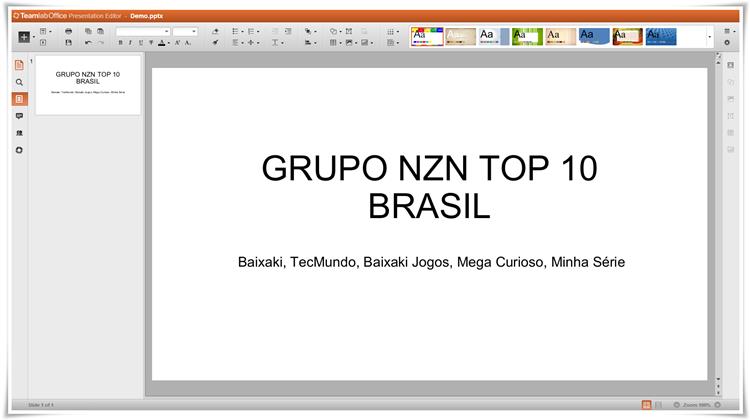Select the green bordered slide theme
This screenshot has width=750, height=420.
coord(527,36)
